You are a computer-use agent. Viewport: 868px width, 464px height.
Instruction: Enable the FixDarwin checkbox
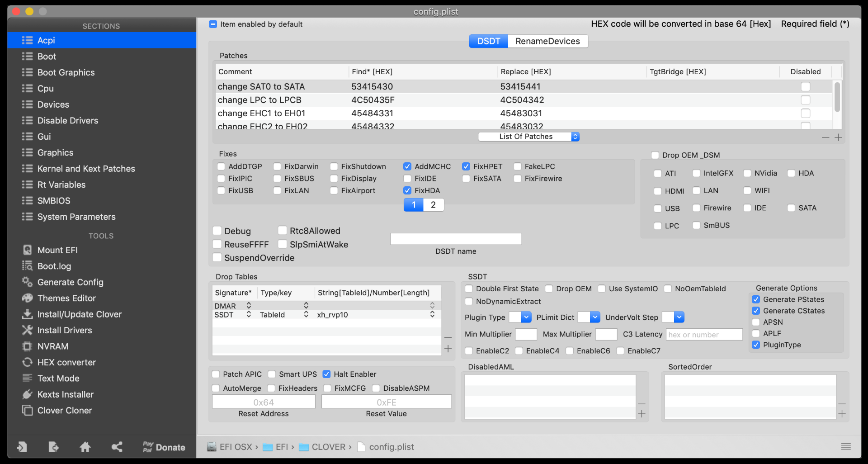coord(277,166)
